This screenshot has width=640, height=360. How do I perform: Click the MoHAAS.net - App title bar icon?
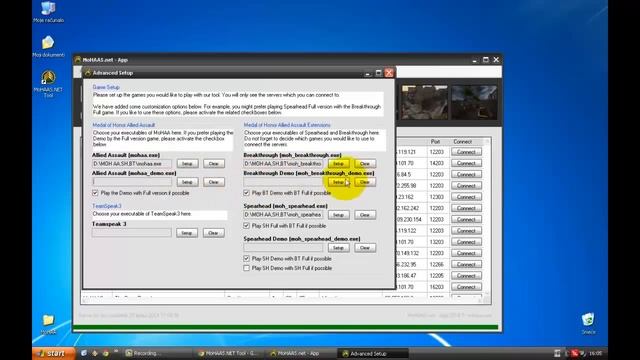[x=78, y=60]
